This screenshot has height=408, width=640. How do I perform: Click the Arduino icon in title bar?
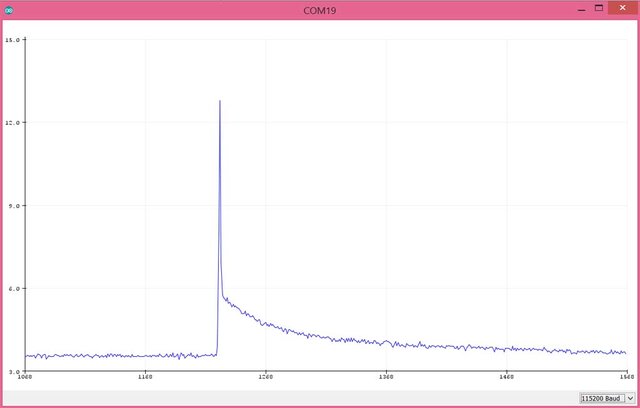pos(9,11)
